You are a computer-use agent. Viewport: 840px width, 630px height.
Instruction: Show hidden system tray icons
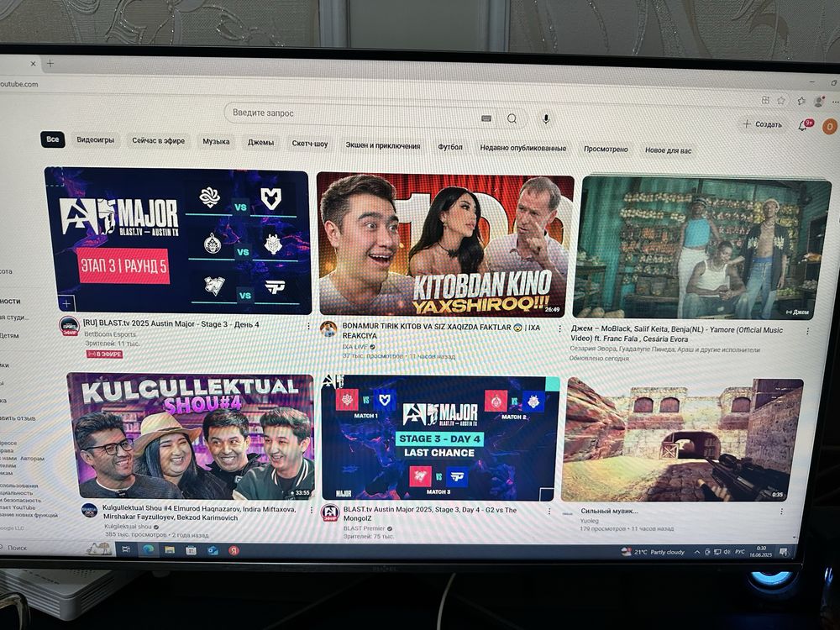point(697,552)
